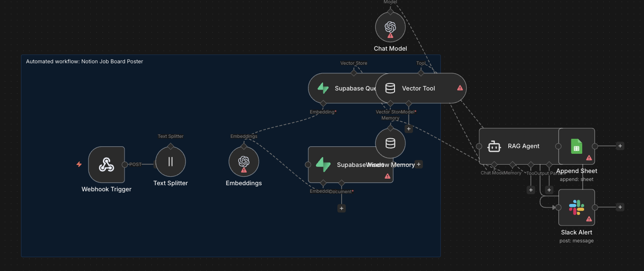Click the Supabase Insert node lightning icon
This screenshot has width=644, height=271.
[323, 165]
